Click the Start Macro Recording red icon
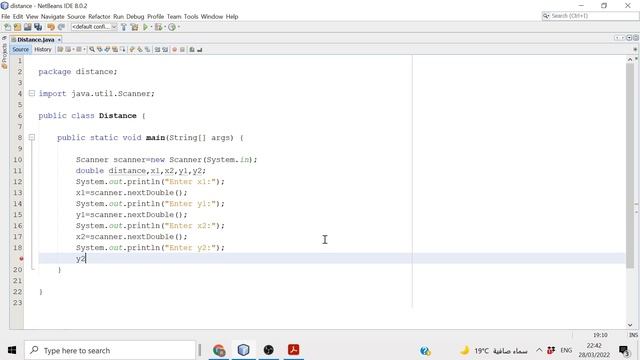 [x=175, y=49]
